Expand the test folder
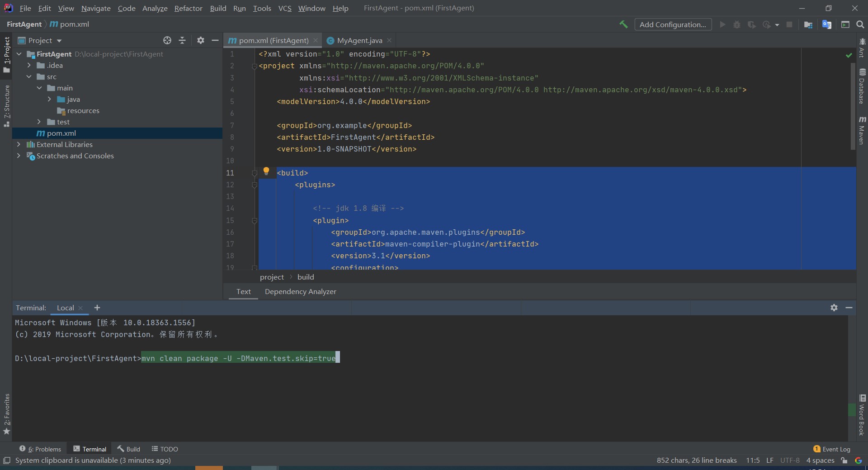Screen dimensions: 868x470 point(39,122)
